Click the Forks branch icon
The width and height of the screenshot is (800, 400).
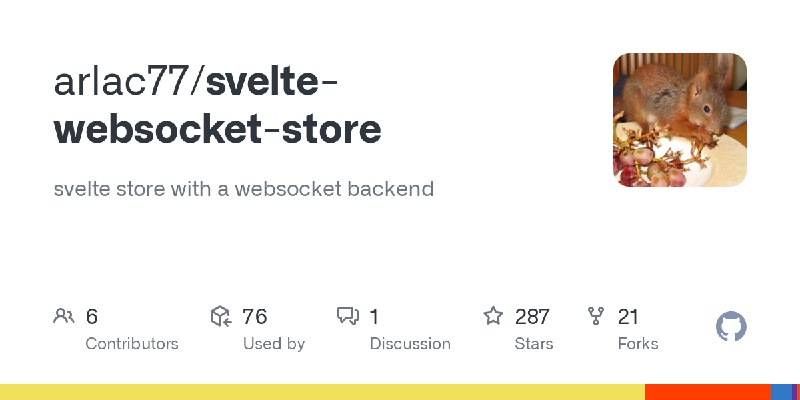coord(596,316)
